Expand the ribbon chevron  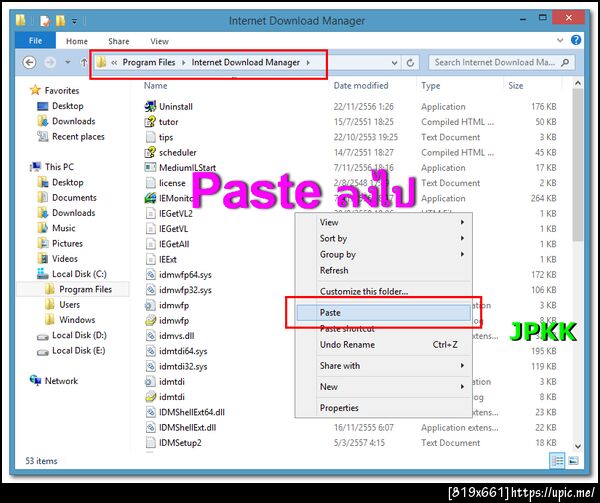[560, 40]
